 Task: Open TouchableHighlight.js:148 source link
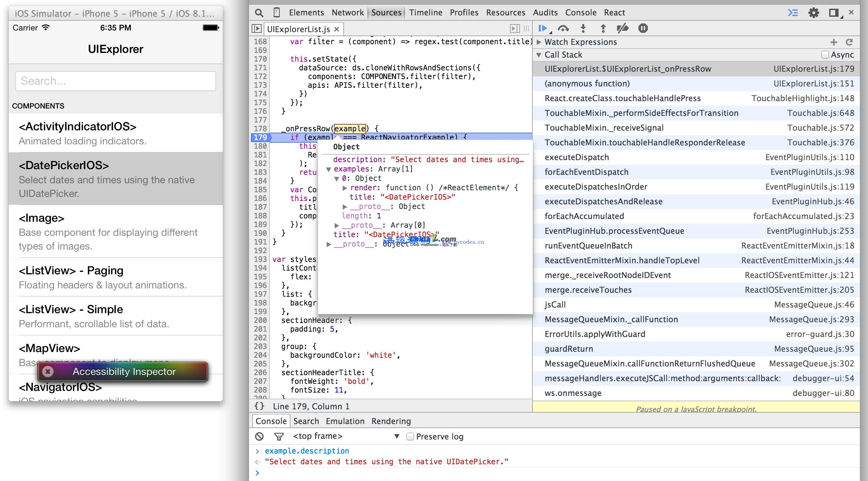[803, 98]
